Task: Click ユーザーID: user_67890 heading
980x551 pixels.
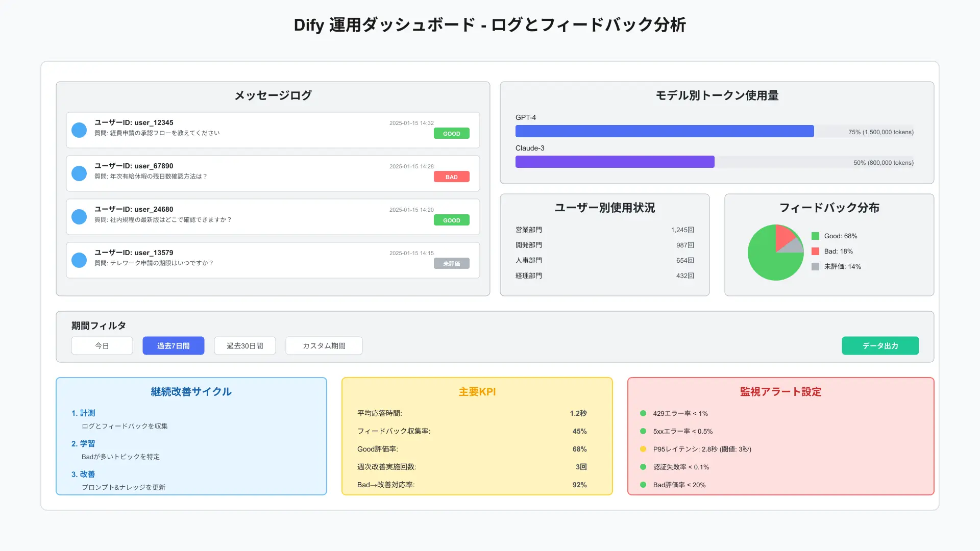Action: click(134, 166)
